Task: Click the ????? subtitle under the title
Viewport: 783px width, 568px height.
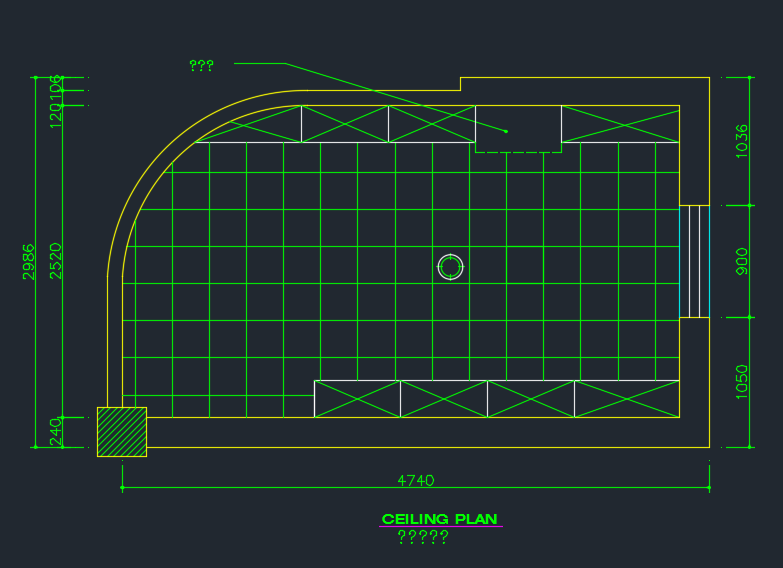Action: (x=423, y=537)
